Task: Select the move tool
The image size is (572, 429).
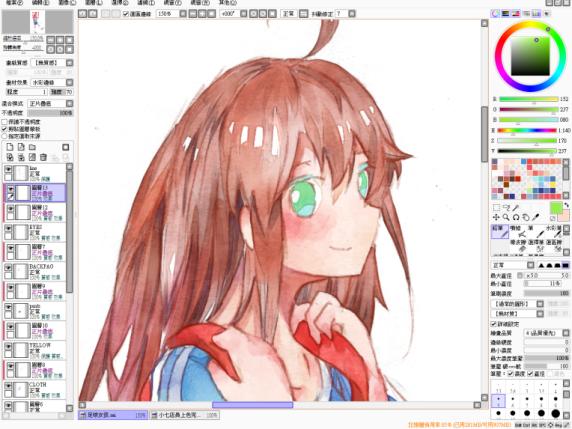Action: [x=496, y=217]
